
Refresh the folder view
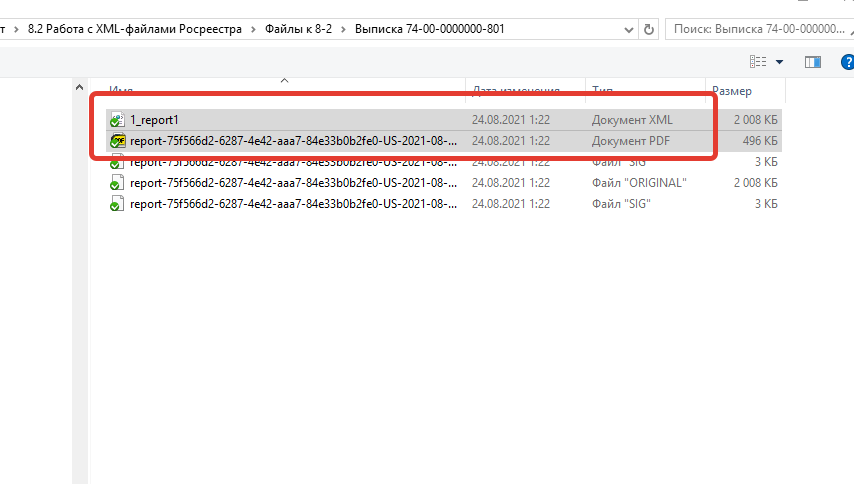[649, 29]
